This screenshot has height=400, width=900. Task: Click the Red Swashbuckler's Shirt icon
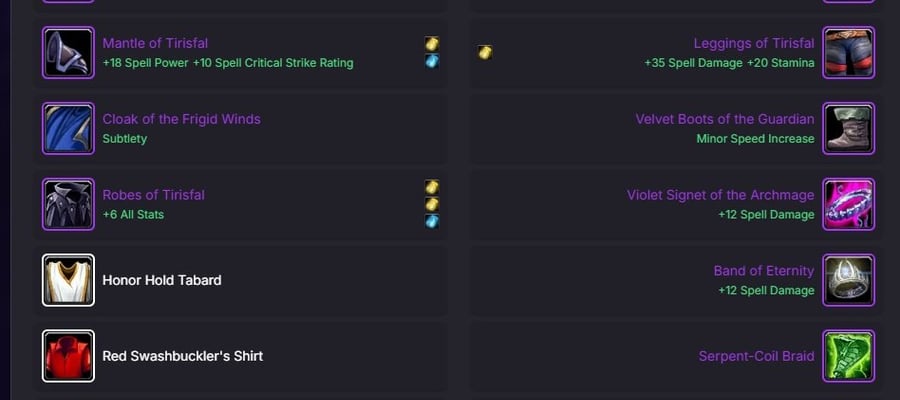point(68,356)
